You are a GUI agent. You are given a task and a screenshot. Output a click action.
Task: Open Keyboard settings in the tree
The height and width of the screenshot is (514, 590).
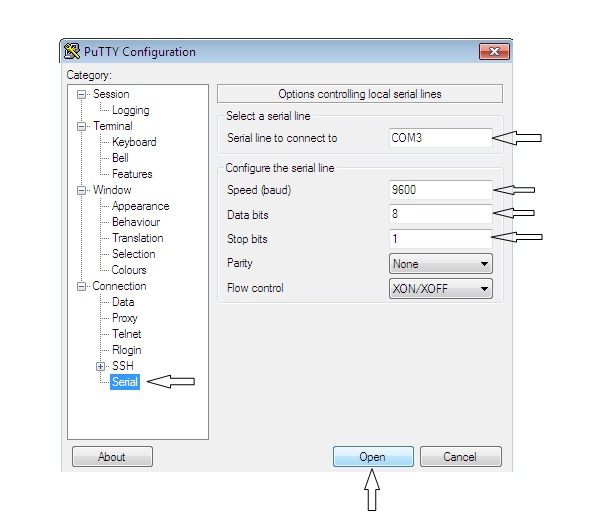tap(134, 142)
